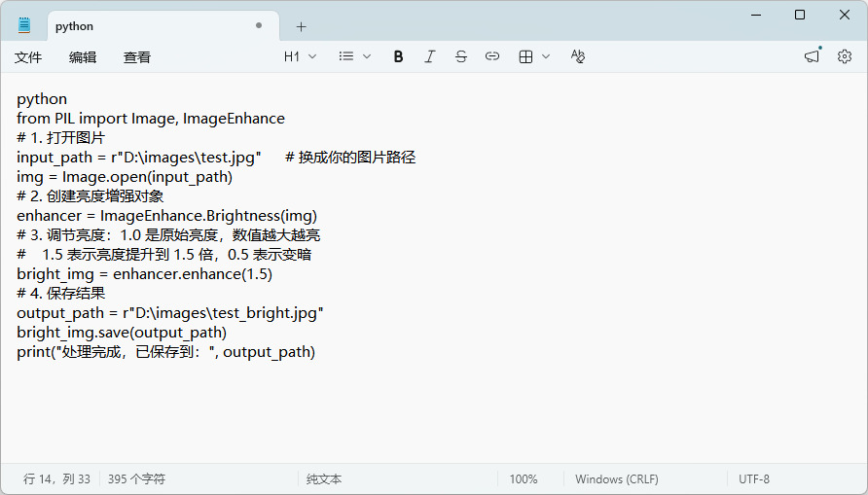Open the H1 heading dropdown
Viewport: 868px width, 495px height.
click(x=300, y=56)
